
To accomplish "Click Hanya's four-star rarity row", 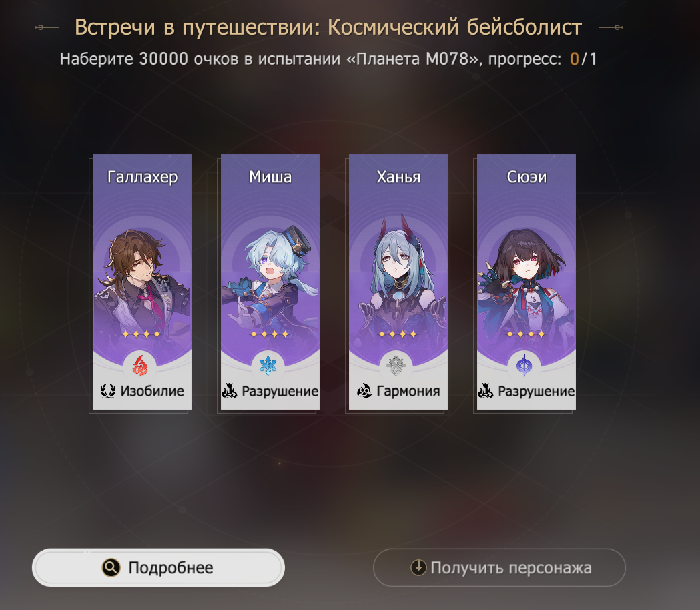I will pyautogui.click(x=397, y=334).
